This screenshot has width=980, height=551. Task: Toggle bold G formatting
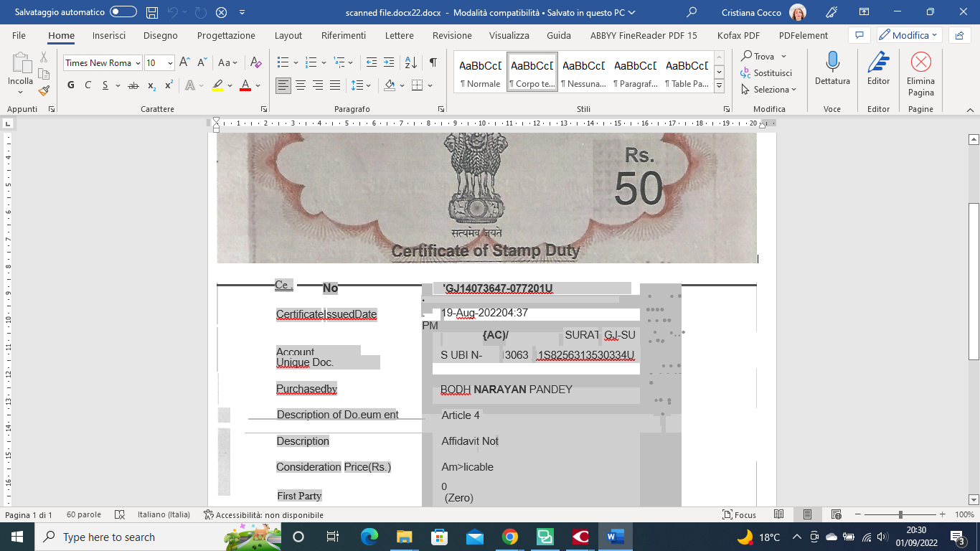[71, 85]
